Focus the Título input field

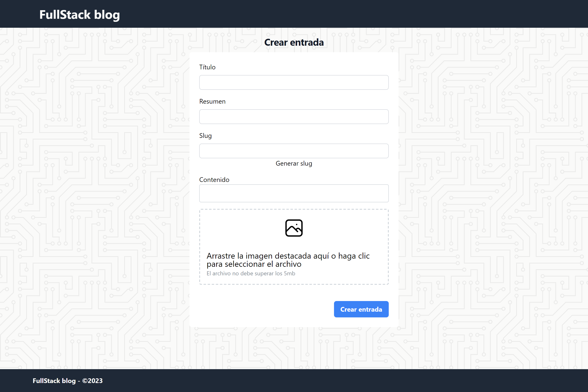[x=294, y=83]
